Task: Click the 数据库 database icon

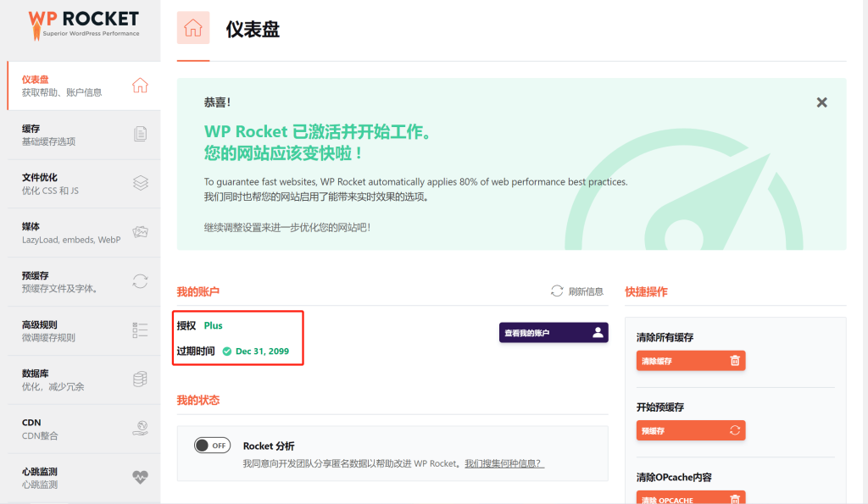Action: click(141, 379)
